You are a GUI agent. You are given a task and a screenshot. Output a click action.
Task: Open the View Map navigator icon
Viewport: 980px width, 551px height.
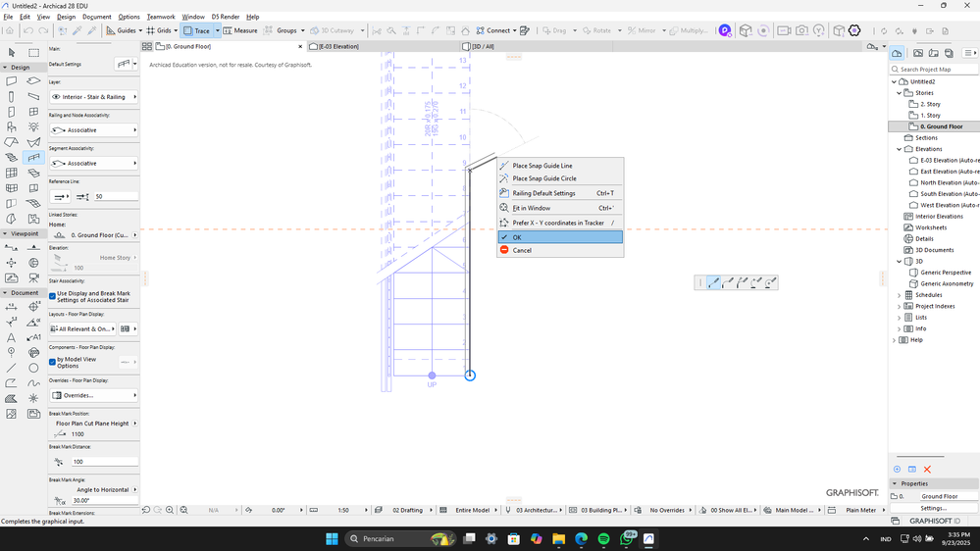(918, 53)
